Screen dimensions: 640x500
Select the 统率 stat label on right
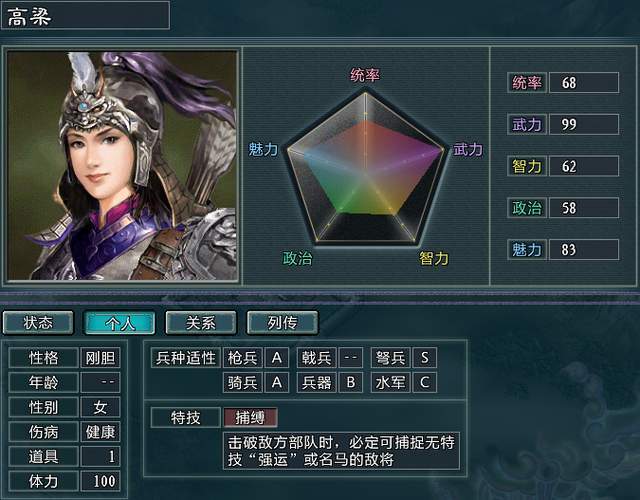(x=527, y=83)
